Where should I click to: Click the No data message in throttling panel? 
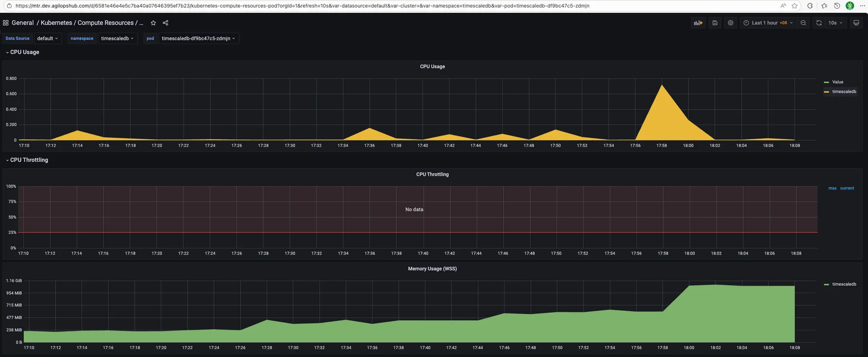414,210
